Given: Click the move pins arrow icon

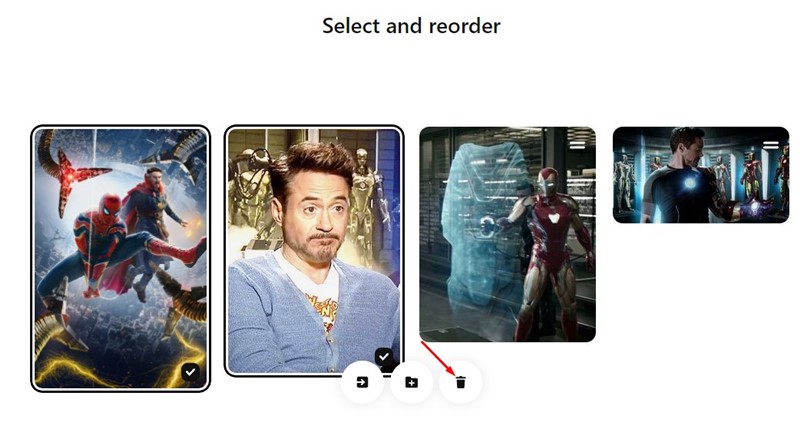Looking at the screenshot, I should (362, 382).
